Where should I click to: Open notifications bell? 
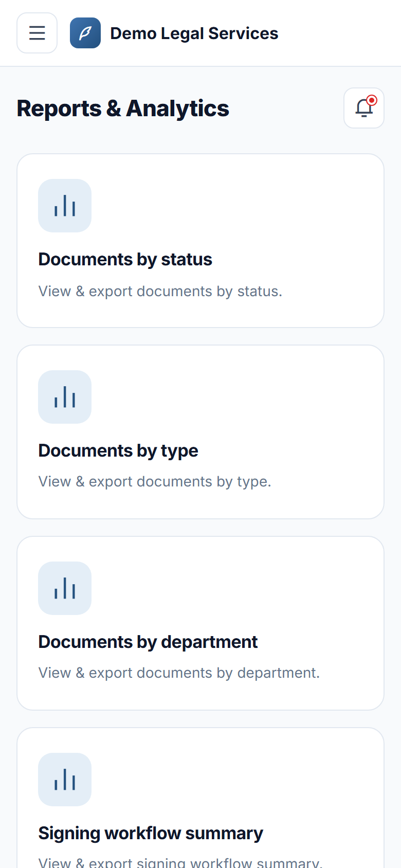[x=364, y=108]
